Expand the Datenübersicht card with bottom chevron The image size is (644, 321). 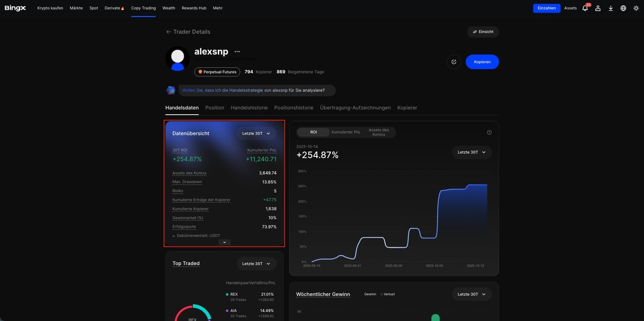click(224, 242)
